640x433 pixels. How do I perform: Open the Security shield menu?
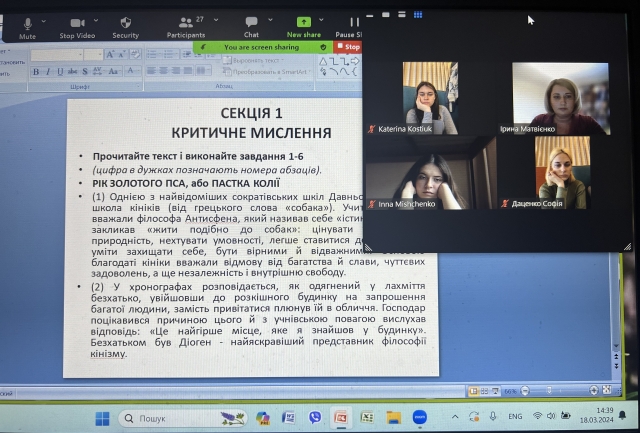(126, 28)
